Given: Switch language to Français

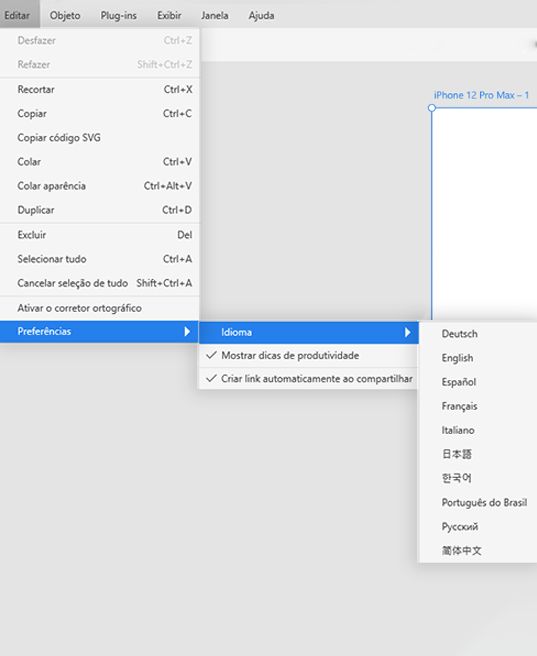Looking at the screenshot, I should (x=478, y=406).
